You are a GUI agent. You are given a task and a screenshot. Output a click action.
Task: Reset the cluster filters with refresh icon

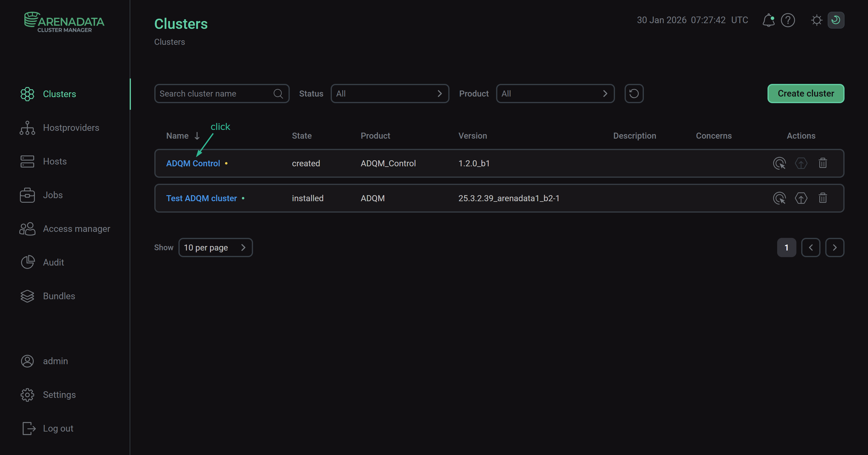[x=634, y=93]
